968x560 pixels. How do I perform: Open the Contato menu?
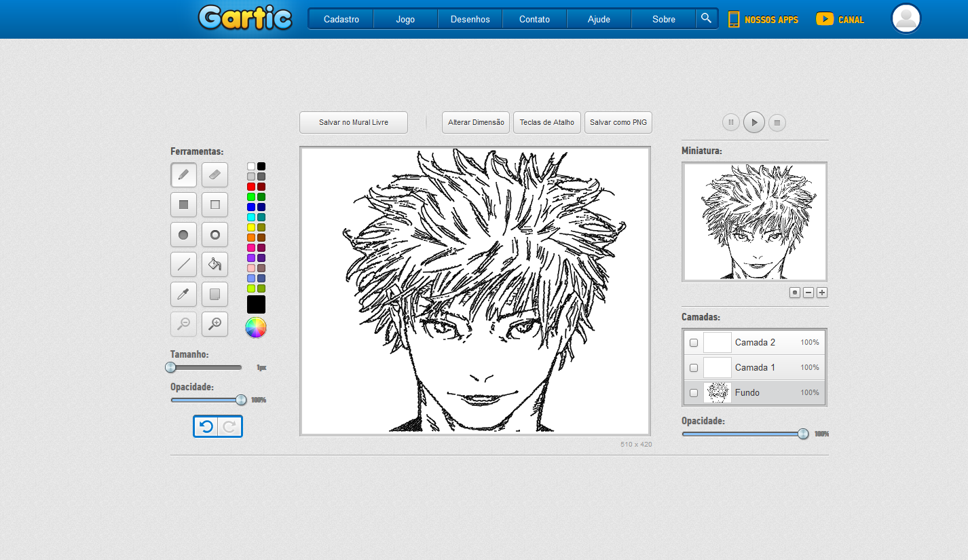(535, 19)
